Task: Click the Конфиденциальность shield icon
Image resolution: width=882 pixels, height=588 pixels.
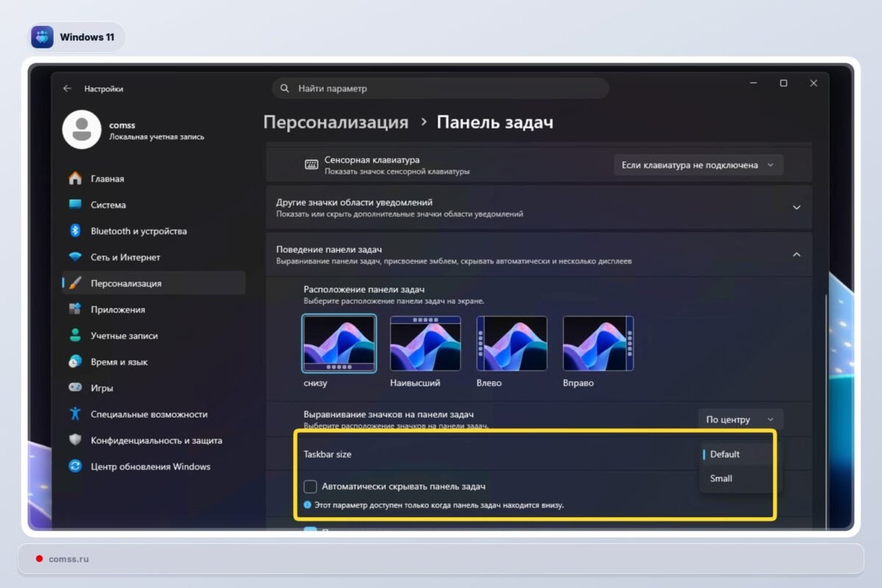Action: (x=75, y=440)
